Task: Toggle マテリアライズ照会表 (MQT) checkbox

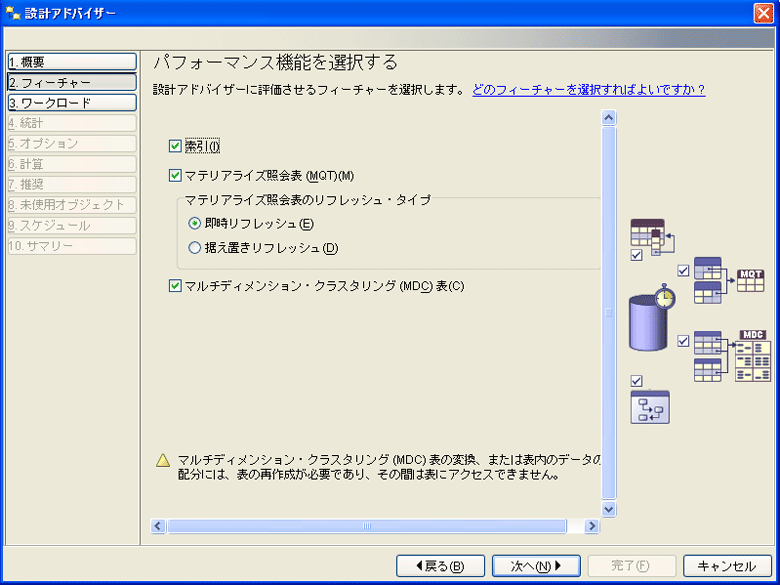Action: click(x=175, y=176)
